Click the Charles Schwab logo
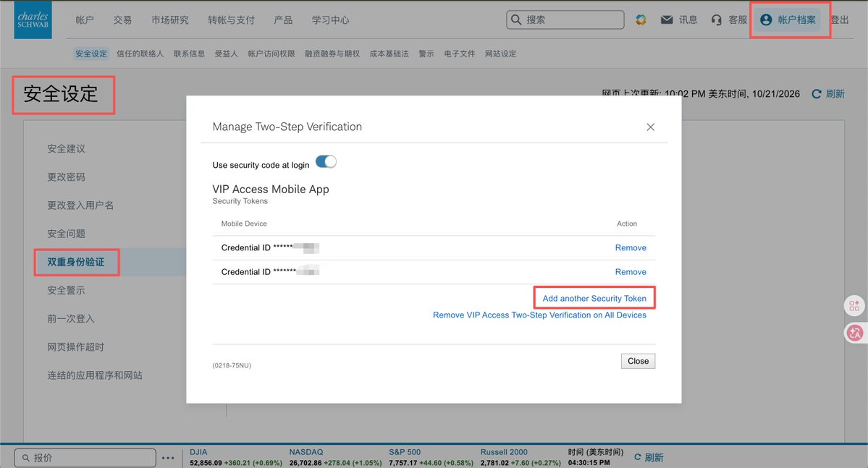 coord(33,20)
